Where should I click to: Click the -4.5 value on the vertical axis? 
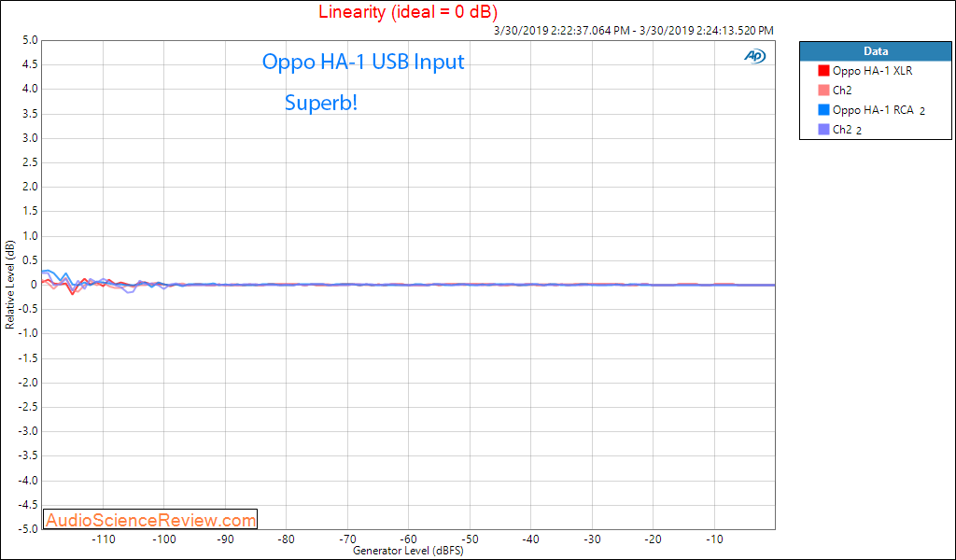28,505
